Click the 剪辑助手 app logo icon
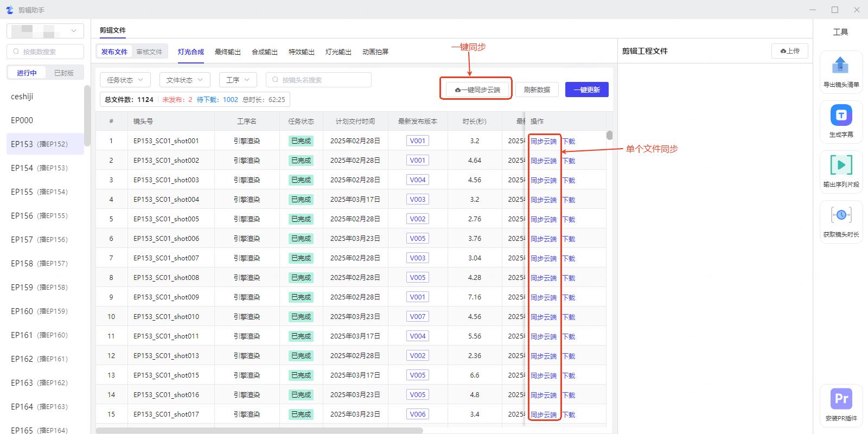 pos(9,10)
